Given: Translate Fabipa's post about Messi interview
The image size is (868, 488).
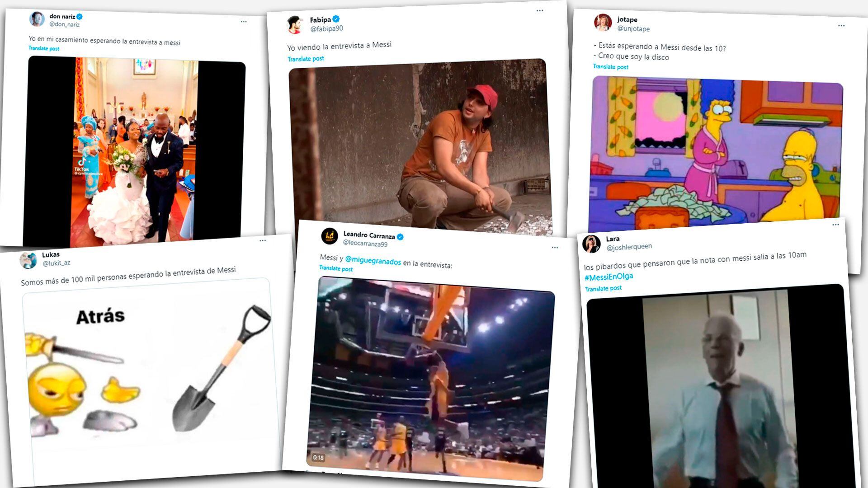Looking at the screenshot, I should [x=306, y=59].
